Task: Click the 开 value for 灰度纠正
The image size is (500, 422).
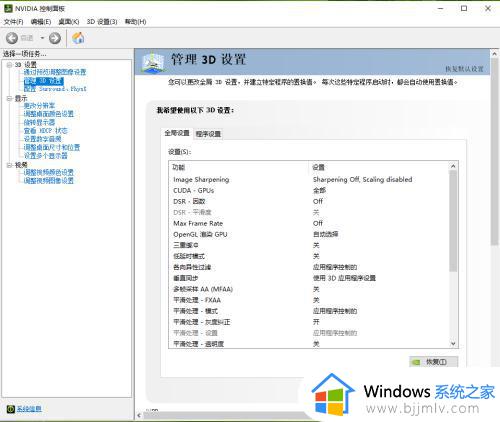Action: point(316,322)
